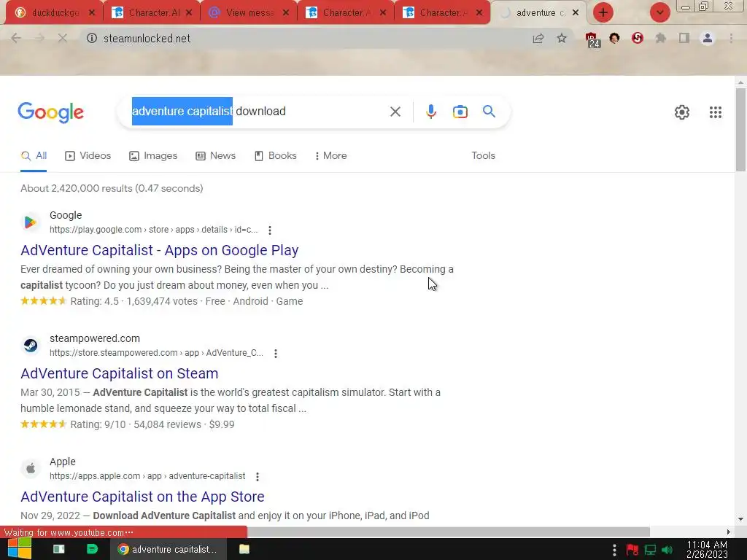Click the Apple favicon
747x560 pixels.
click(x=31, y=469)
